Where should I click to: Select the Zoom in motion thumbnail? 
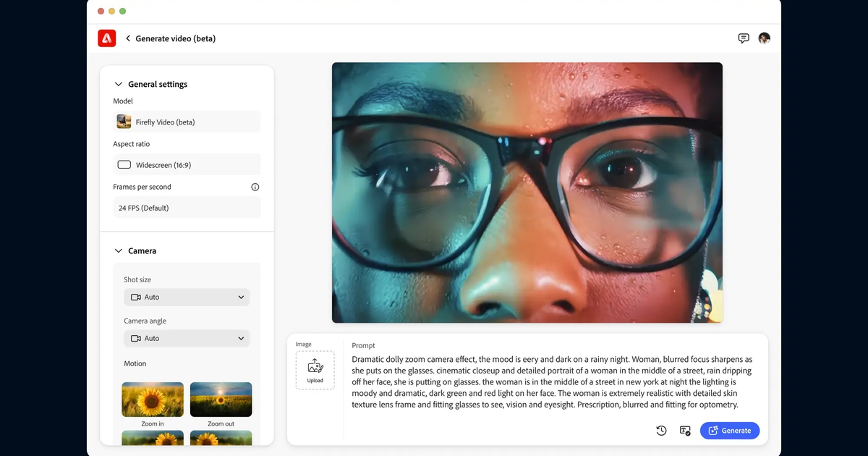point(153,400)
